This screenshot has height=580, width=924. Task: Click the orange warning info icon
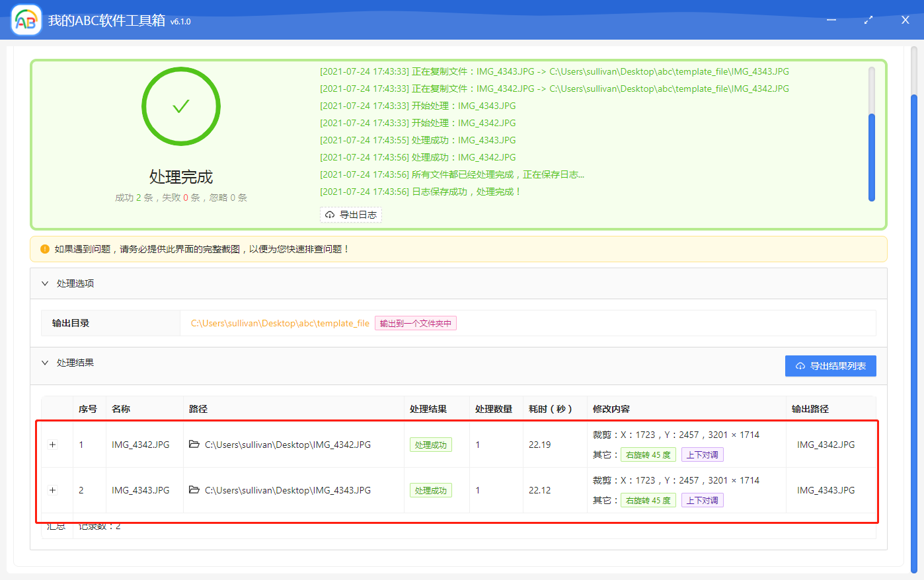tap(45, 249)
